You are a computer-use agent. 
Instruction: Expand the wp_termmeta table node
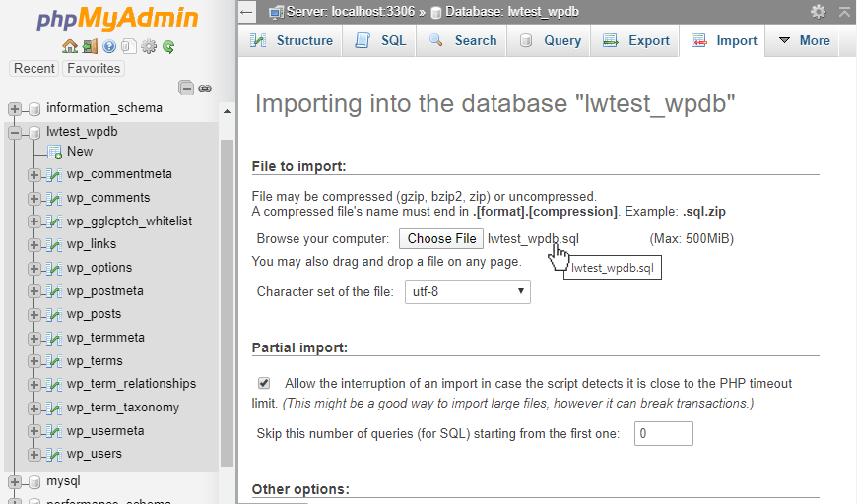(33, 338)
